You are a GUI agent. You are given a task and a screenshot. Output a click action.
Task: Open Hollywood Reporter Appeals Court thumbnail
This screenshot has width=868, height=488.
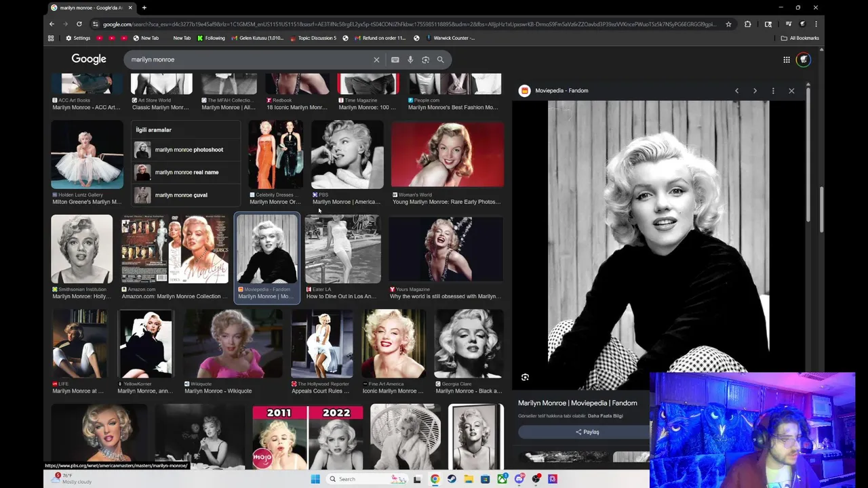322,344
